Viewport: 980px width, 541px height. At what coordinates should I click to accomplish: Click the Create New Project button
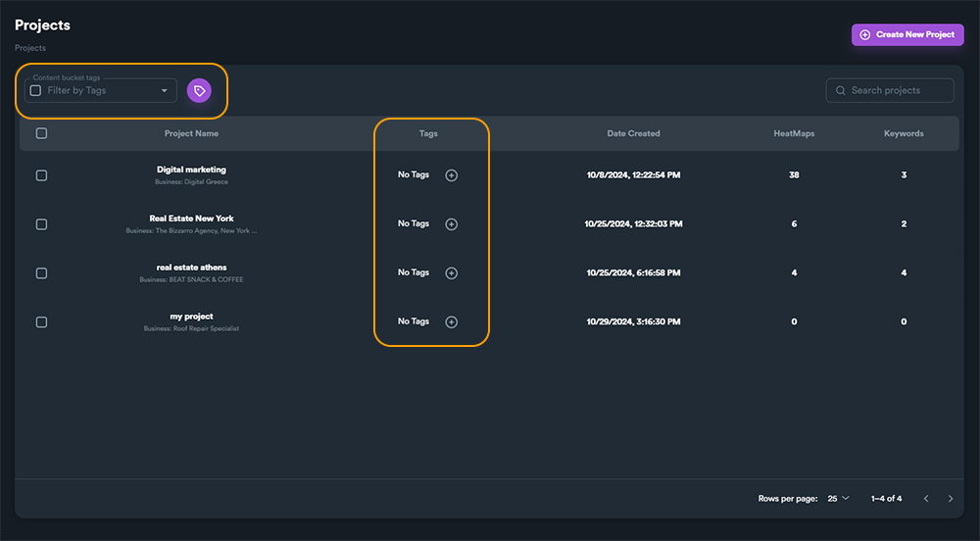pyautogui.click(x=907, y=34)
